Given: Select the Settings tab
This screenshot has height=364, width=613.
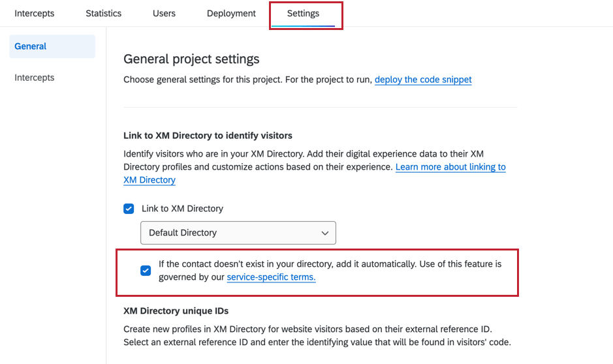Looking at the screenshot, I should point(304,14).
